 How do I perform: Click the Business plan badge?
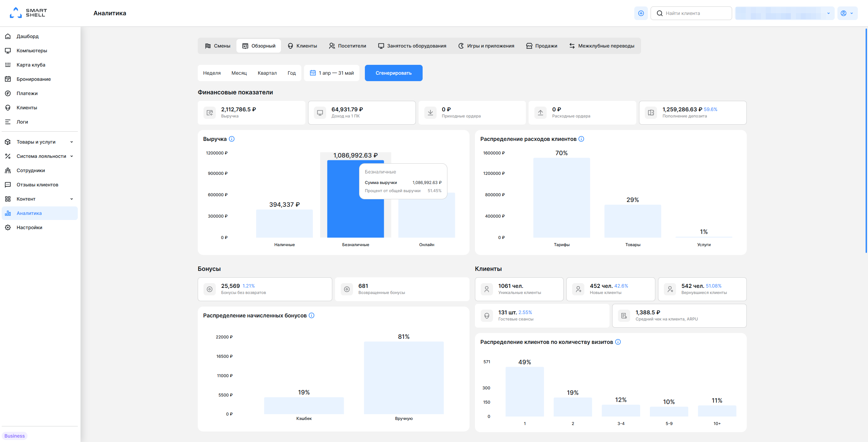(x=15, y=436)
